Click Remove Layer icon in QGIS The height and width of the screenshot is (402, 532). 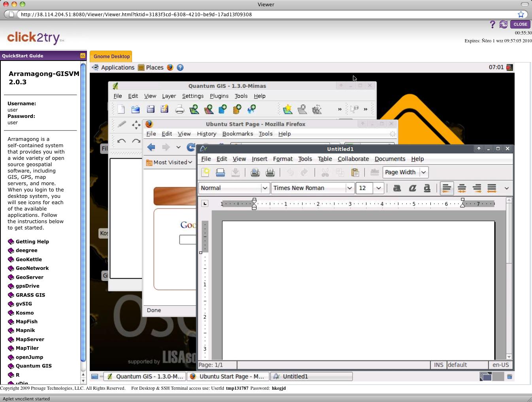(302, 109)
